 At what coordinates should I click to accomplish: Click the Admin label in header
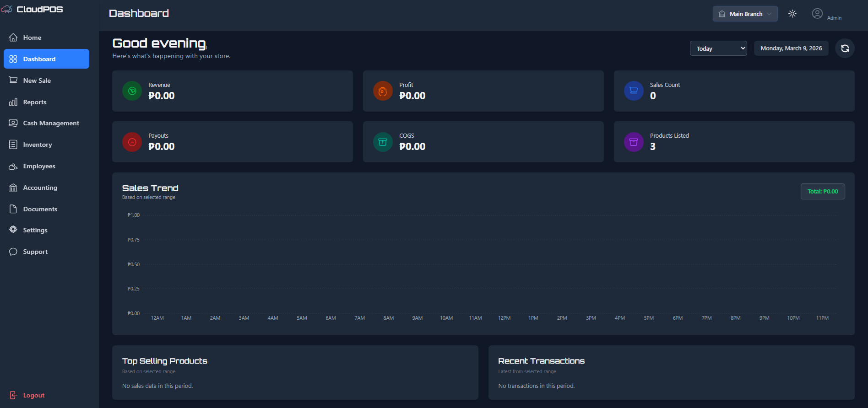(x=834, y=18)
